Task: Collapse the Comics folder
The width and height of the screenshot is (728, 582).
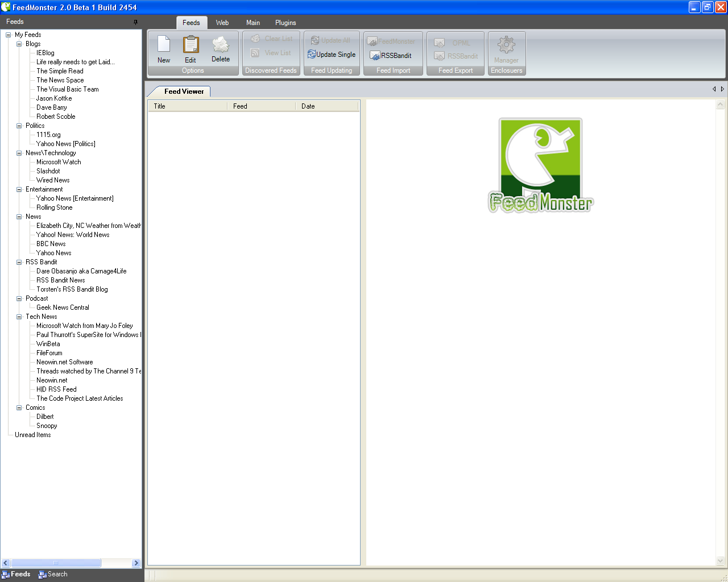Action: (19, 408)
